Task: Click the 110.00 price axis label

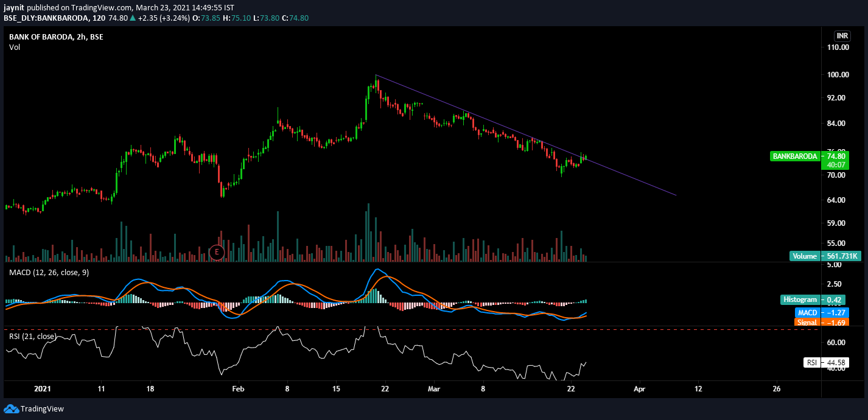Action: pos(837,48)
